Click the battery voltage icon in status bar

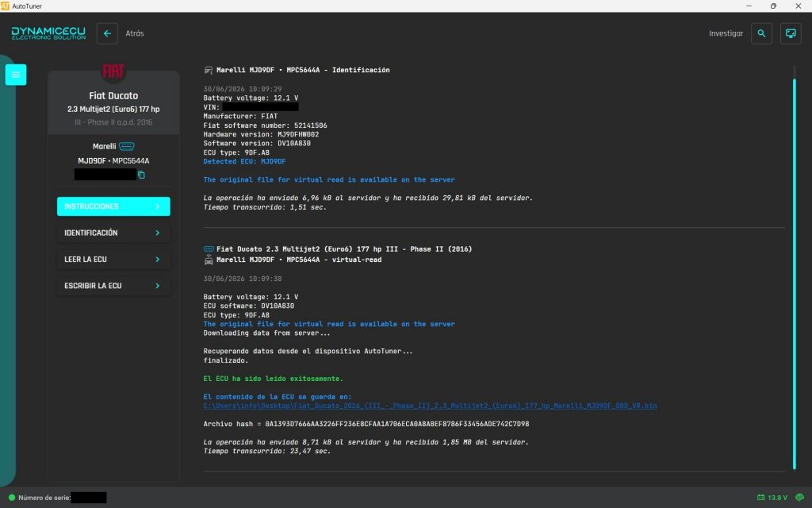point(760,497)
